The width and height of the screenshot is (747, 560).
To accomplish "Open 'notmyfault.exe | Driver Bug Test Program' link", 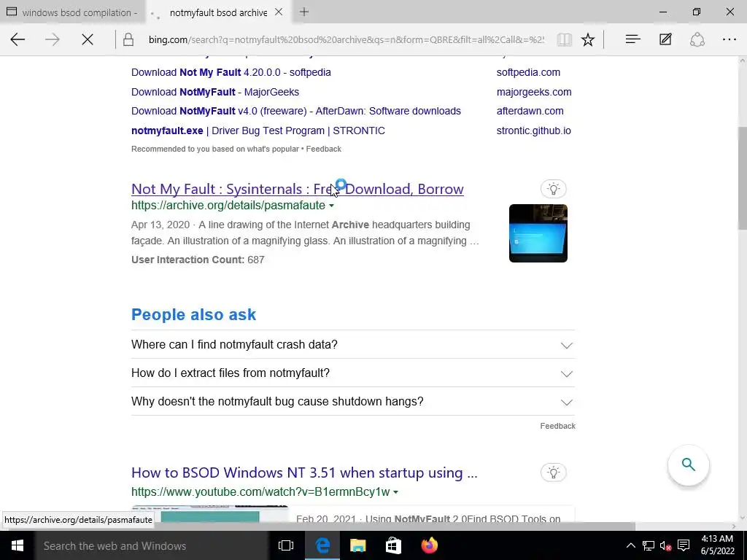I will point(258,131).
